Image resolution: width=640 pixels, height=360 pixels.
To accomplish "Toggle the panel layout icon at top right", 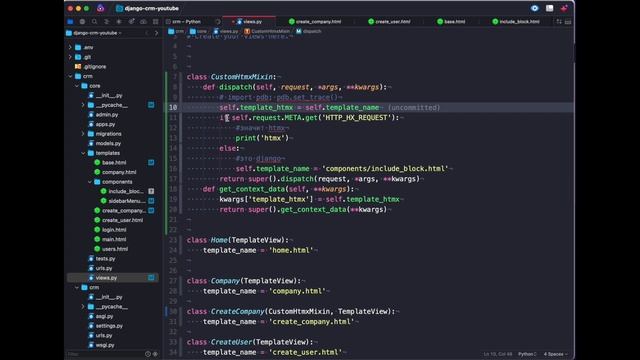I will (550, 8).
